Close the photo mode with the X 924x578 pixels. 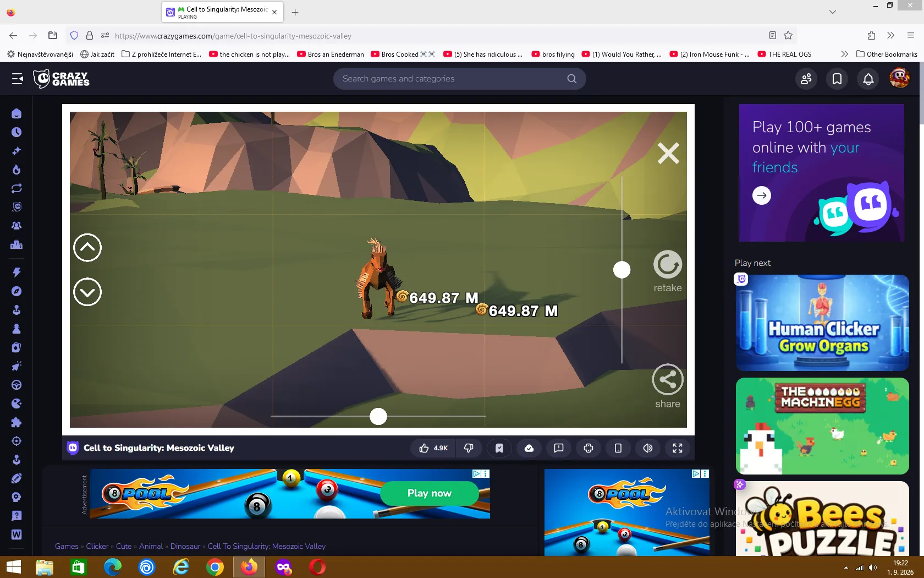668,153
